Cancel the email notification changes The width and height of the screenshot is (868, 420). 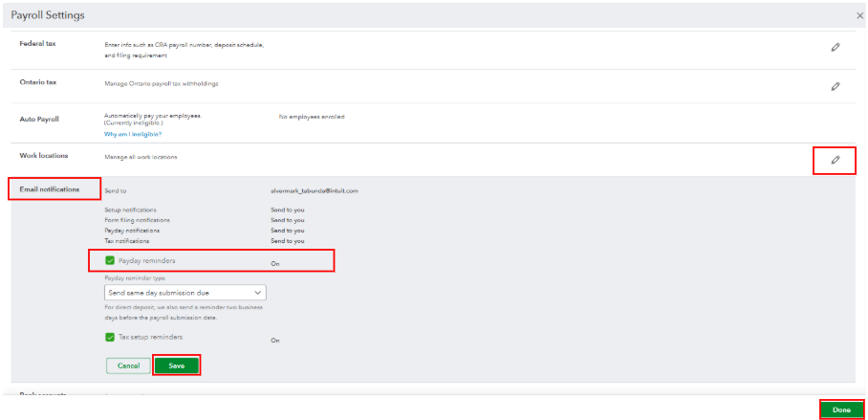click(128, 365)
